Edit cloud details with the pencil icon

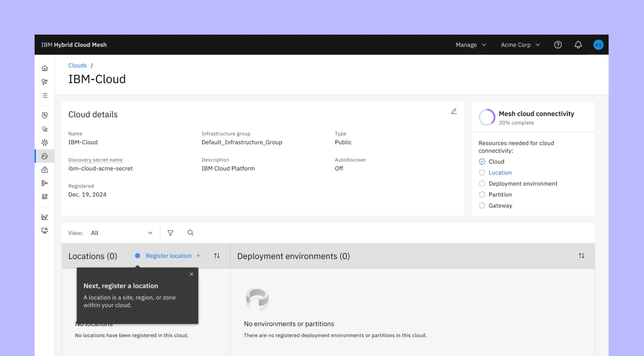click(454, 111)
